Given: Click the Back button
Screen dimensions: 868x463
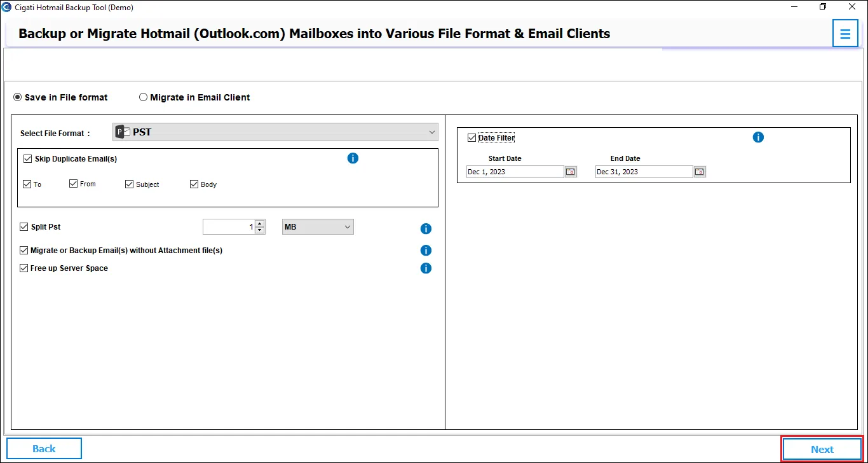Looking at the screenshot, I should point(44,448).
